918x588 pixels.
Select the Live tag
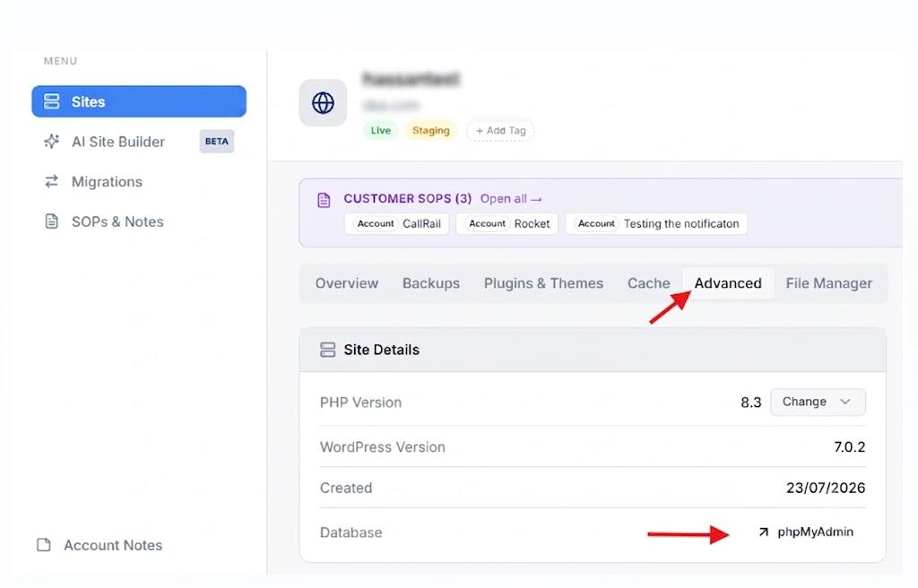(x=380, y=131)
